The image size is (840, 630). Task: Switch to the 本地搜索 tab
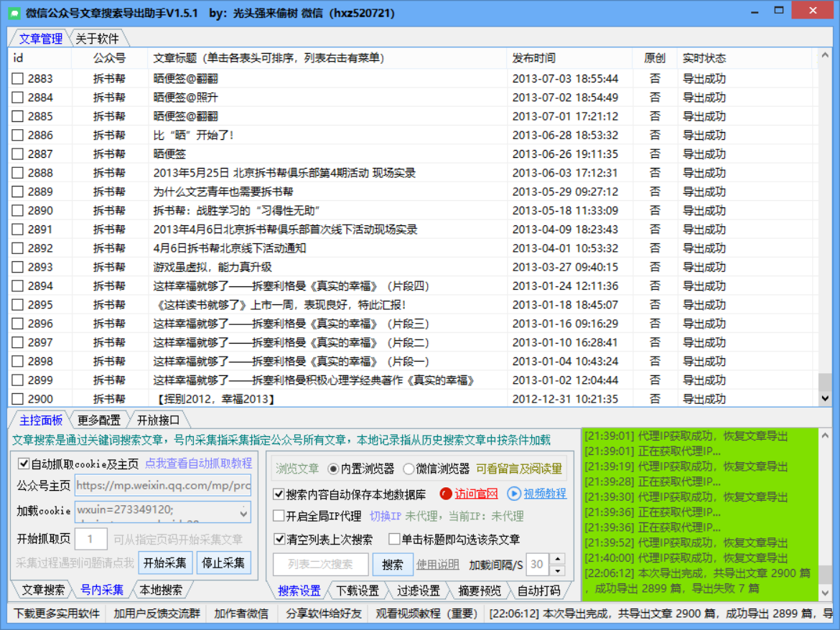coord(161,590)
